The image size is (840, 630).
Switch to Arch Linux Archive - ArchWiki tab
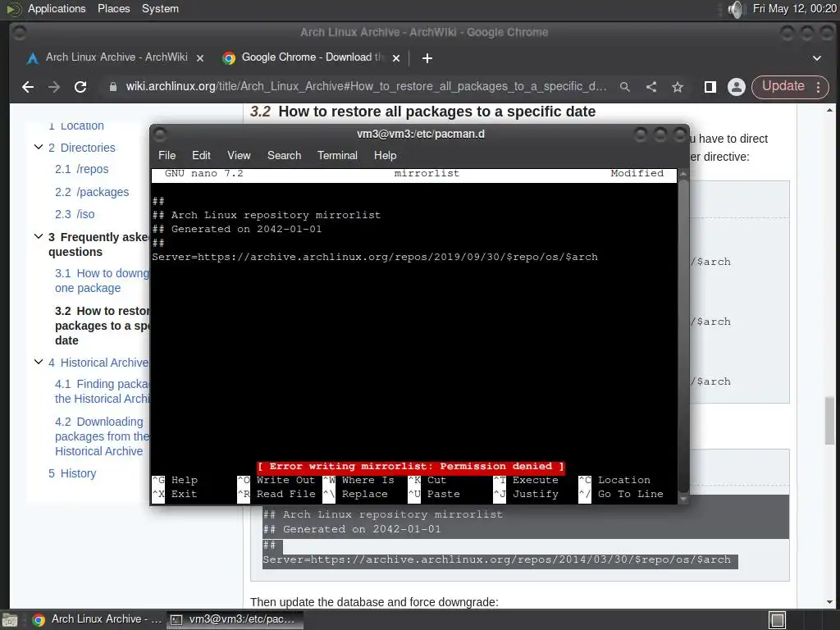point(115,57)
